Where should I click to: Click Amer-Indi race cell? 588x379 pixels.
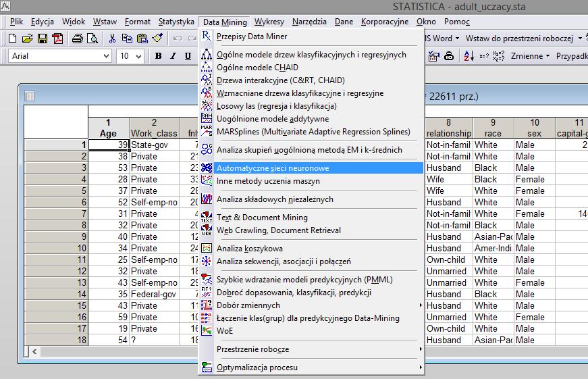(x=493, y=248)
